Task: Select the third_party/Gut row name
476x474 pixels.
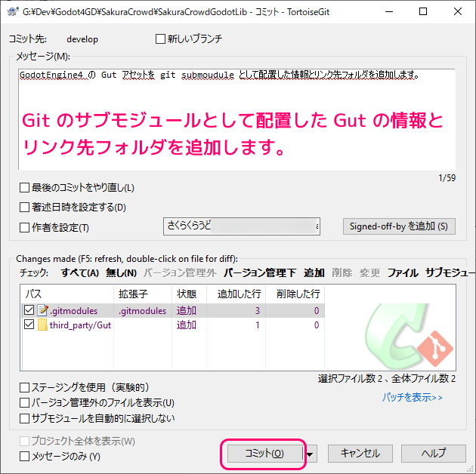Action: point(80,325)
